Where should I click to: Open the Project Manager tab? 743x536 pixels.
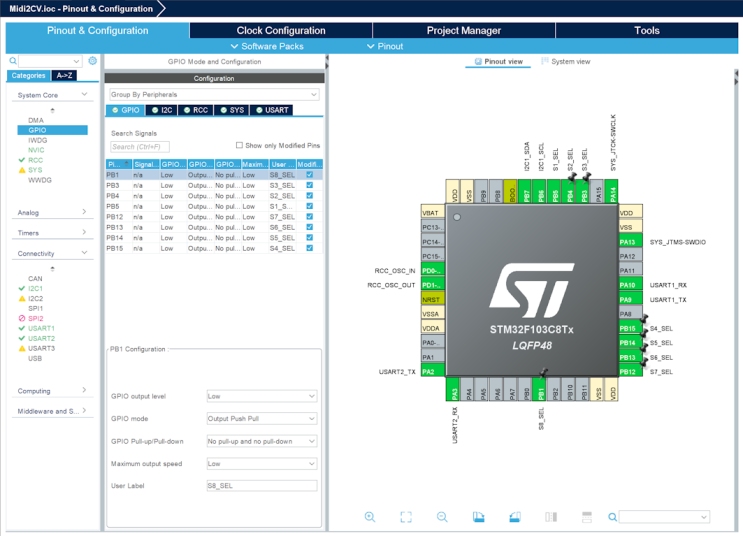point(464,31)
